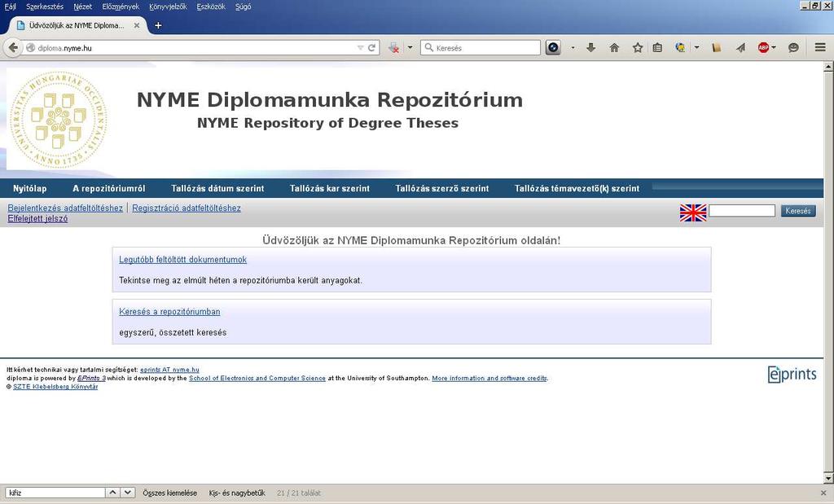Click the vertical scrollbar up arrow

point(828,67)
